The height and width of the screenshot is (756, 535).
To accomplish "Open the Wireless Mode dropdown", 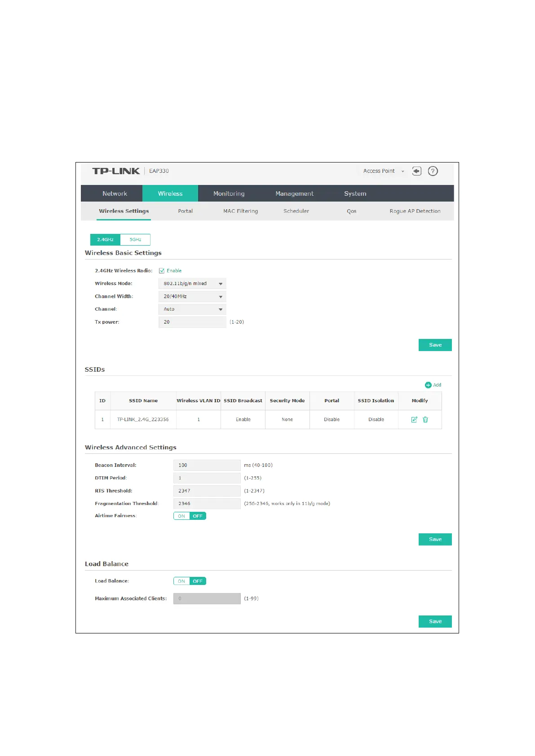I will click(192, 284).
